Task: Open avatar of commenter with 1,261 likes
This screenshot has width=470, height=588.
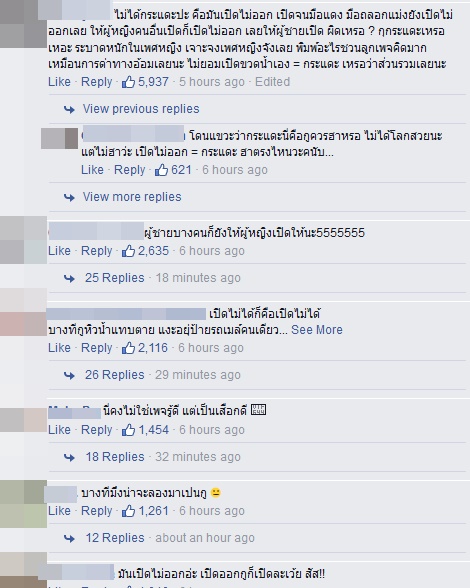Action: tap(23, 504)
